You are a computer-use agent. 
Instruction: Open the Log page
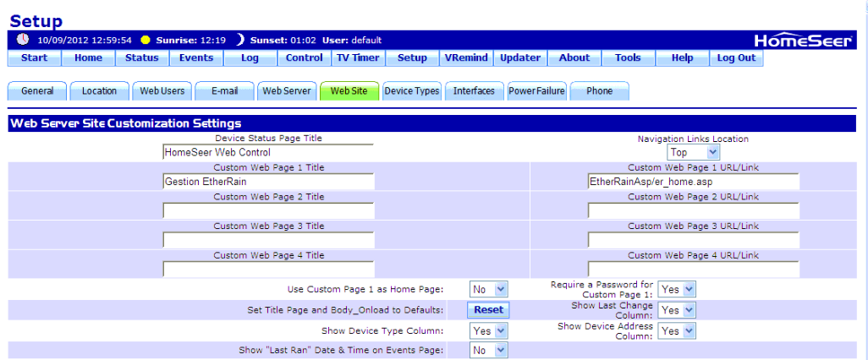click(x=250, y=58)
